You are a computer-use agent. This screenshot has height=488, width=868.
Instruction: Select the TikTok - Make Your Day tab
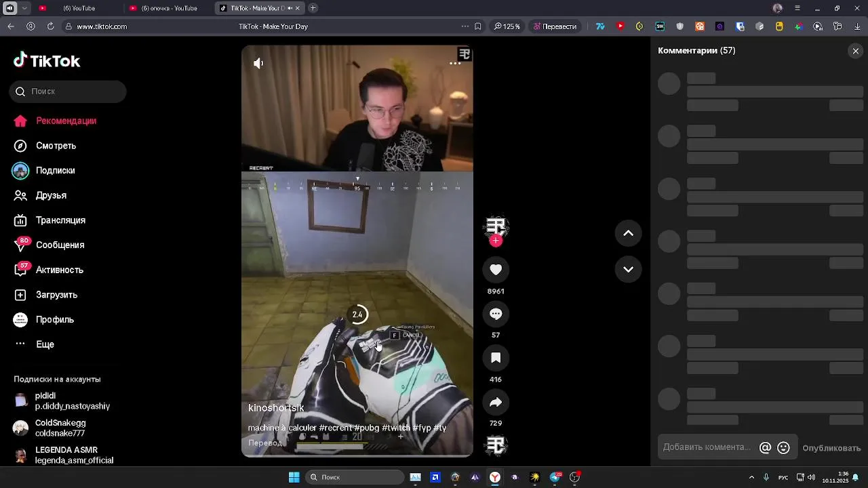click(260, 8)
